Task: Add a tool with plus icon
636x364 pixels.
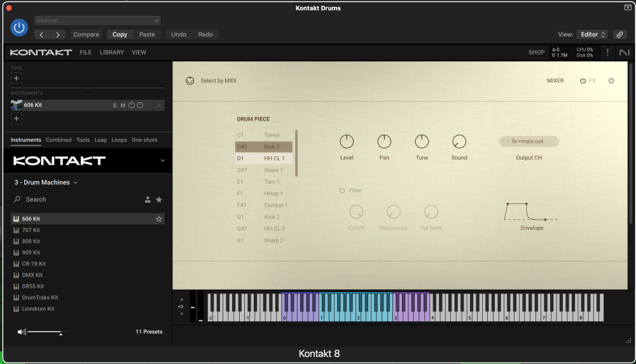Action: pos(17,78)
